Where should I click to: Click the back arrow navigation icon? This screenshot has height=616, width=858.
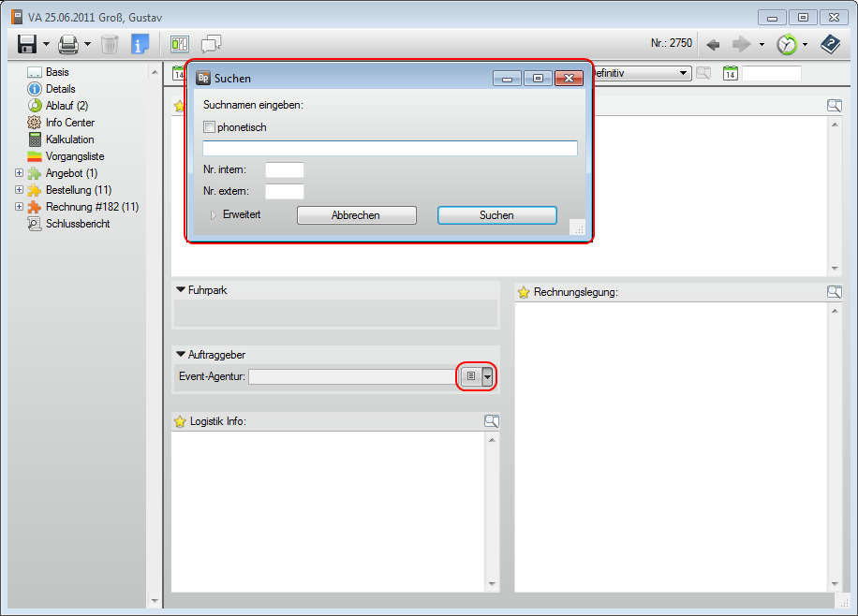point(713,44)
